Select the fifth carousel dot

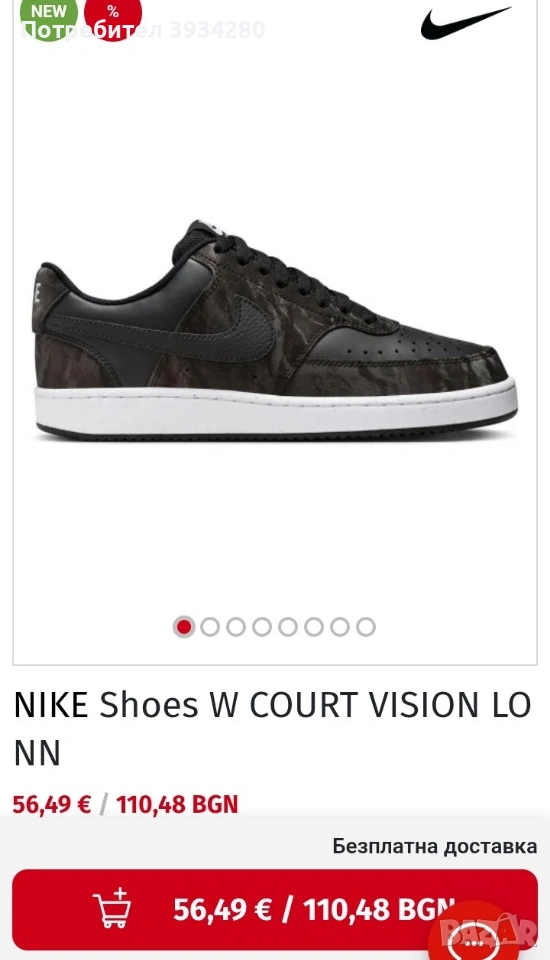pyautogui.click(x=288, y=627)
